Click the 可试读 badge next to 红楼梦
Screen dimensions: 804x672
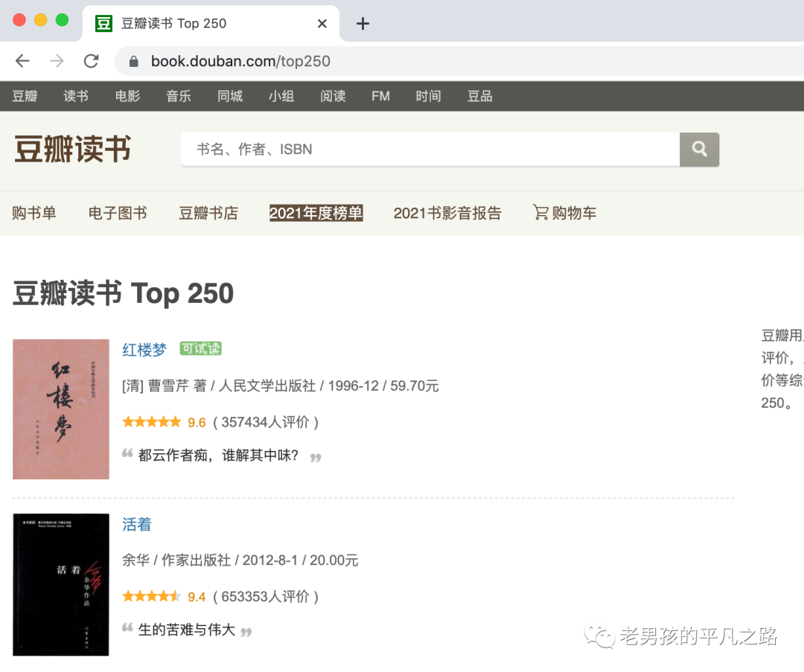(x=200, y=348)
